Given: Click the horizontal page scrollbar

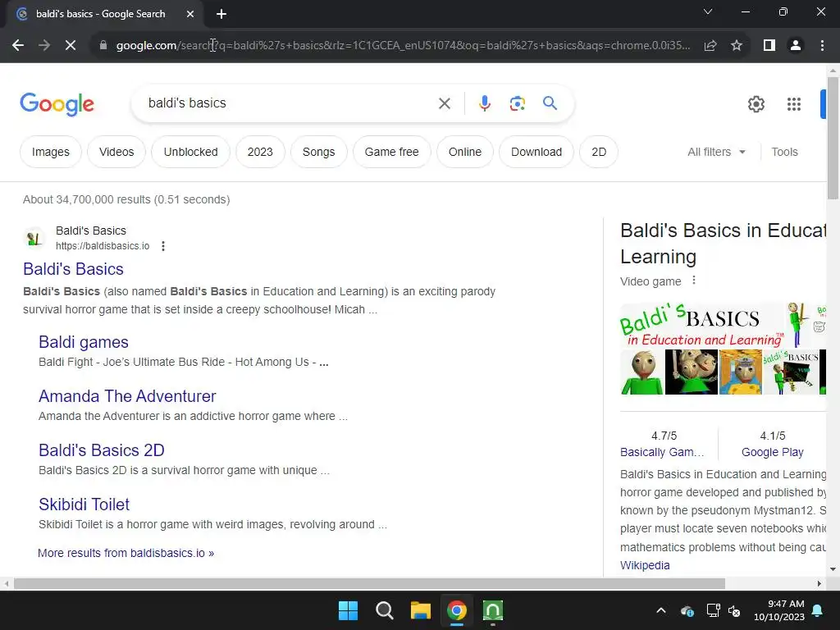Looking at the screenshot, I should coord(369,583).
